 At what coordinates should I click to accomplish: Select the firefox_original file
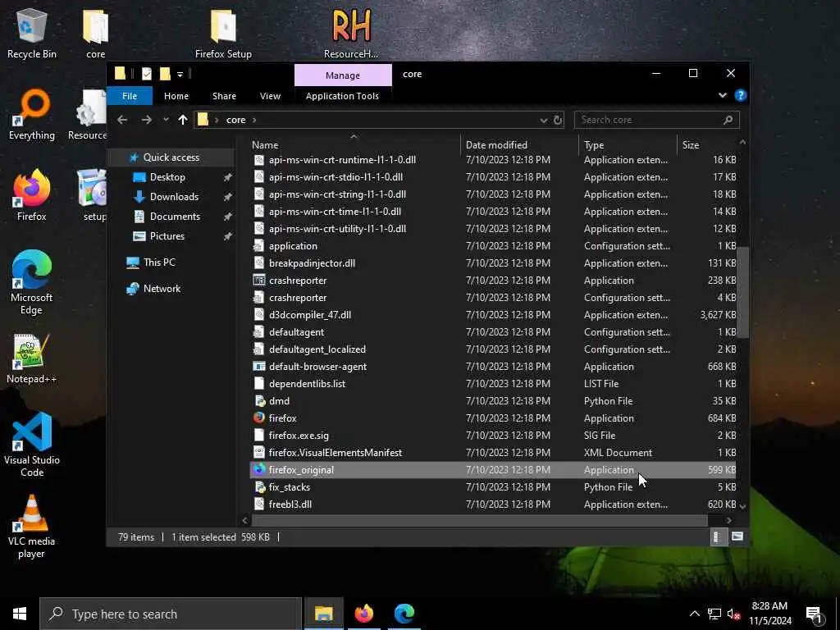[x=493, y=470]
